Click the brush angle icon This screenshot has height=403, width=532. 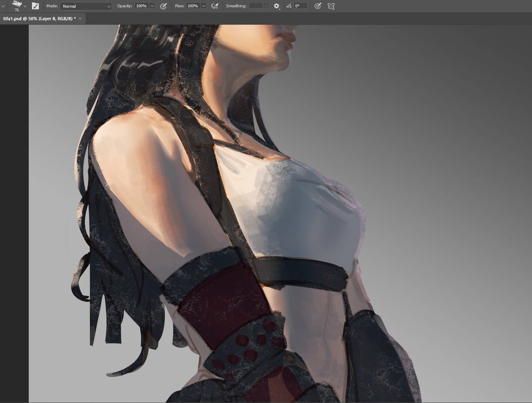[x=289, y=6]
